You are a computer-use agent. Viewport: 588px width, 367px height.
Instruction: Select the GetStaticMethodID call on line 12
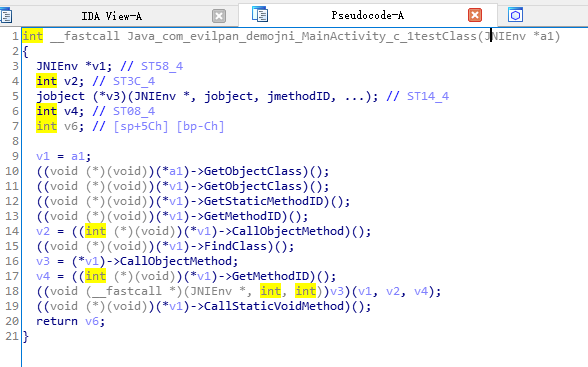[263, 201]
